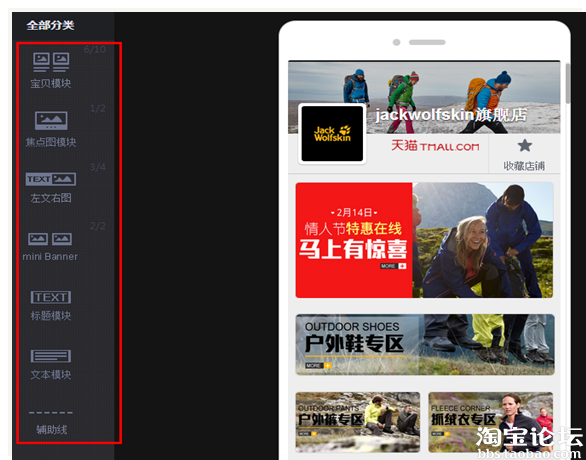Image resolution: width=586 pixels, height=460 pixels.
Task: Select the 宝贝模块 product module icon
Action: click(51, 62)
